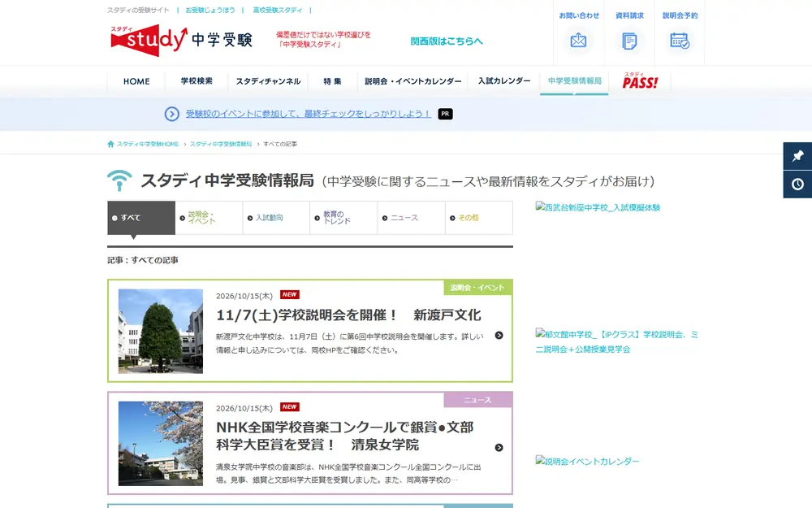Open お受験じょうほう top link

(210, 10)
